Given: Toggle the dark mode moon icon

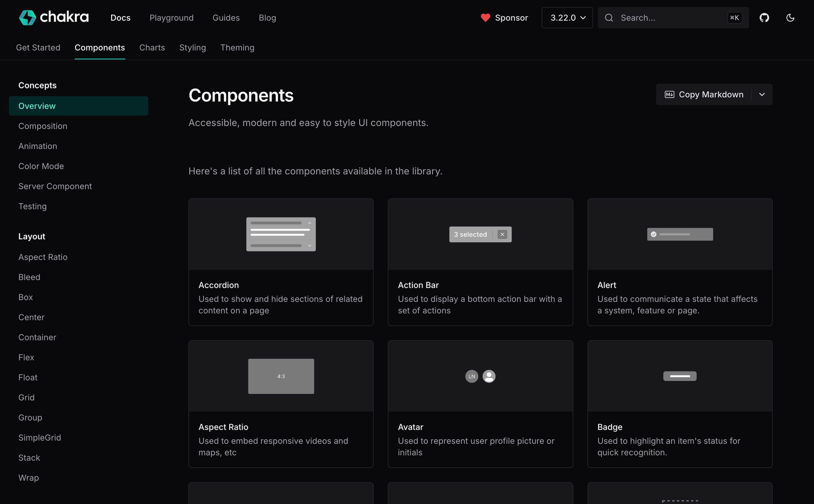Looking at the screenshot, I should pos(790,18).
